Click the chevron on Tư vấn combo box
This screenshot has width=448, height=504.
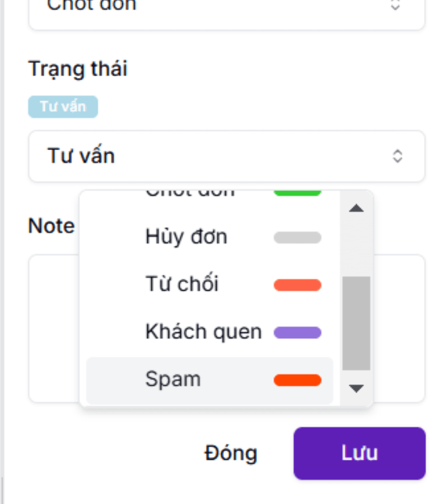click(x=397, y=156)
